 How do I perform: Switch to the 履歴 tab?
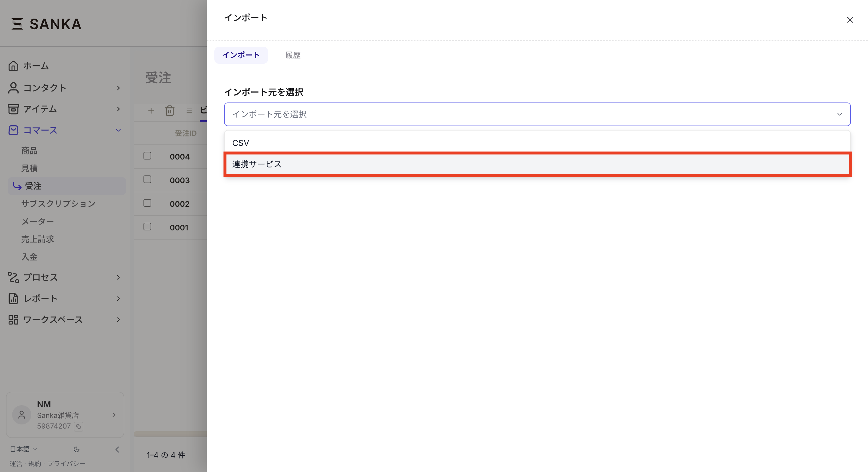point(293,55)
